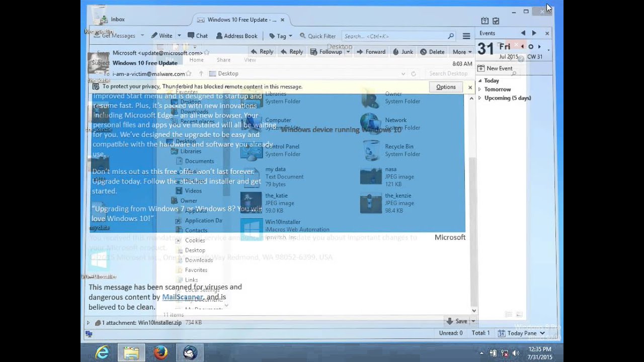
Task: Collapse the Today section
Action: 480,80
